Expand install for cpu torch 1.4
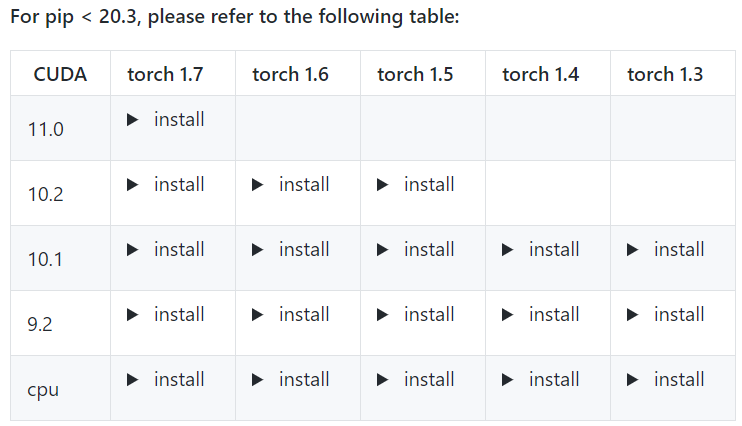Image resolution: width=742 pixels, height=426 pixels. click(542, 380)
